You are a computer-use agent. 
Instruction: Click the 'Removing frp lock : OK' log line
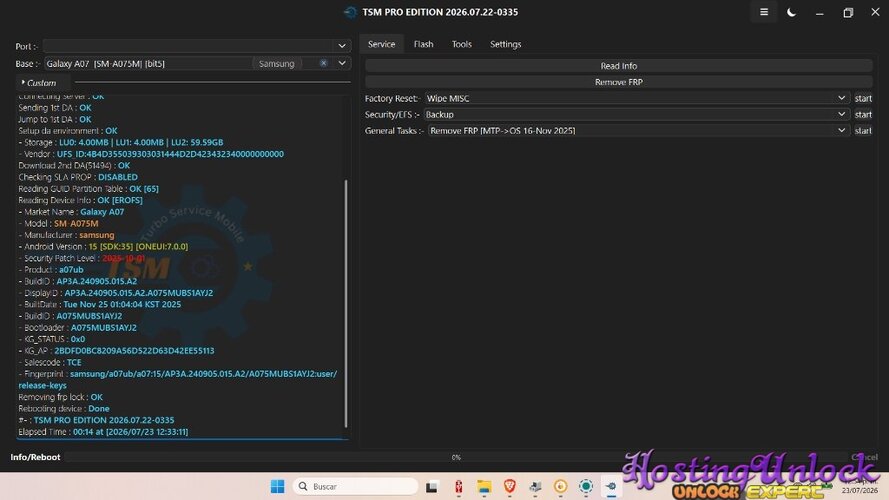coord(61,397)
